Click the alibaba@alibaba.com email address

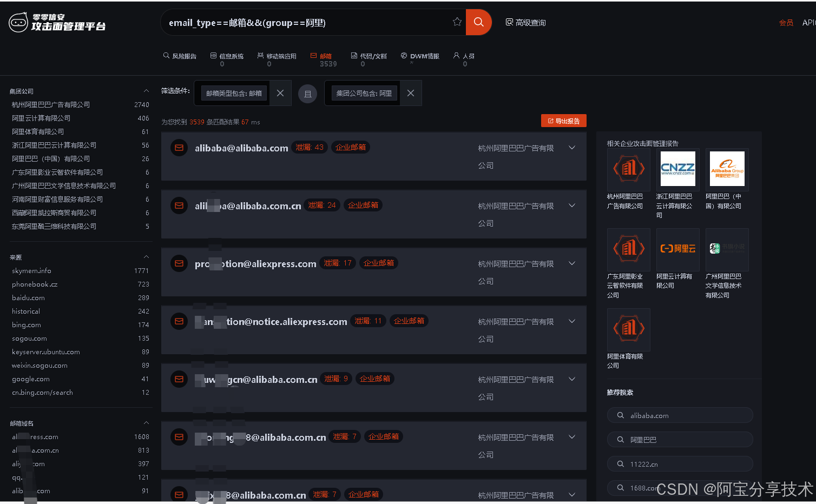[x=241, y=148]
